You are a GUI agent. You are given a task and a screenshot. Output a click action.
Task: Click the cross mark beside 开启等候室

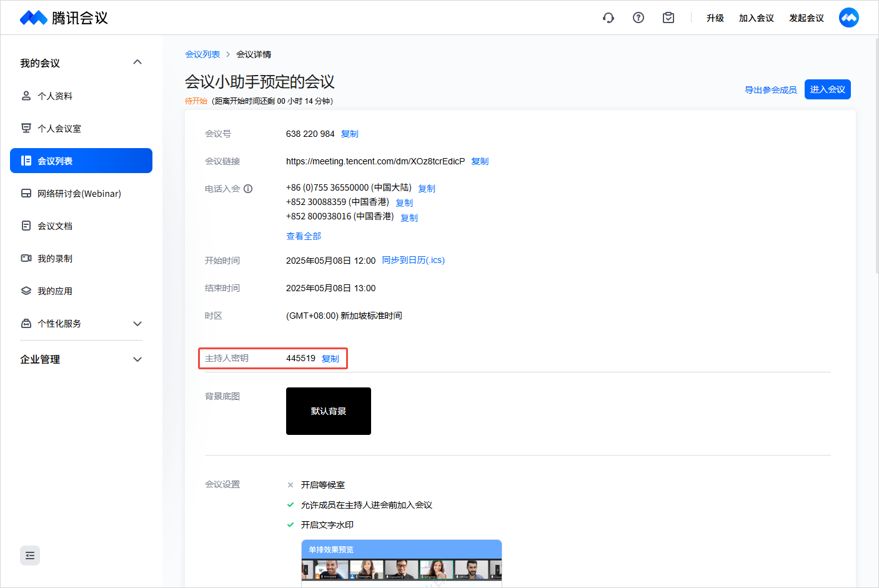[291, 485]
